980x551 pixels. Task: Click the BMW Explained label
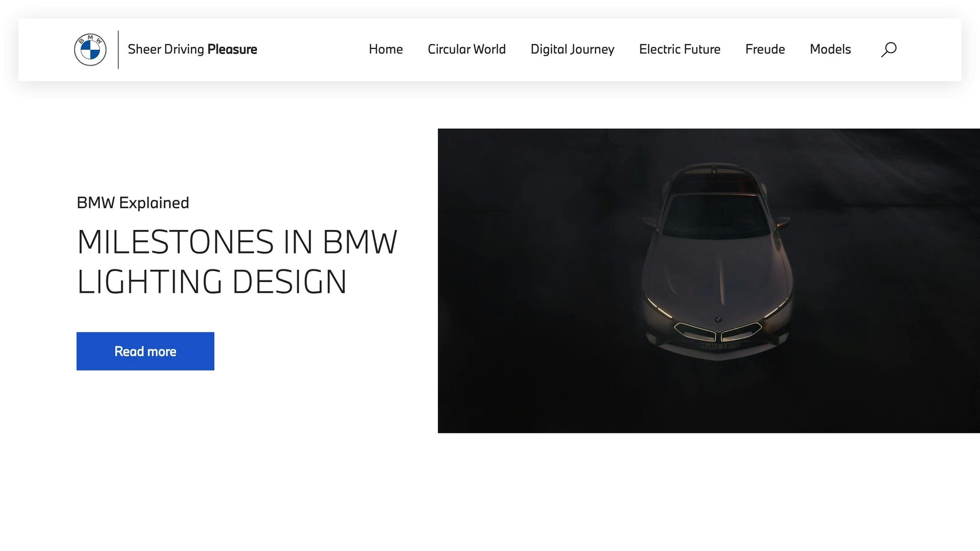[133, 203]
